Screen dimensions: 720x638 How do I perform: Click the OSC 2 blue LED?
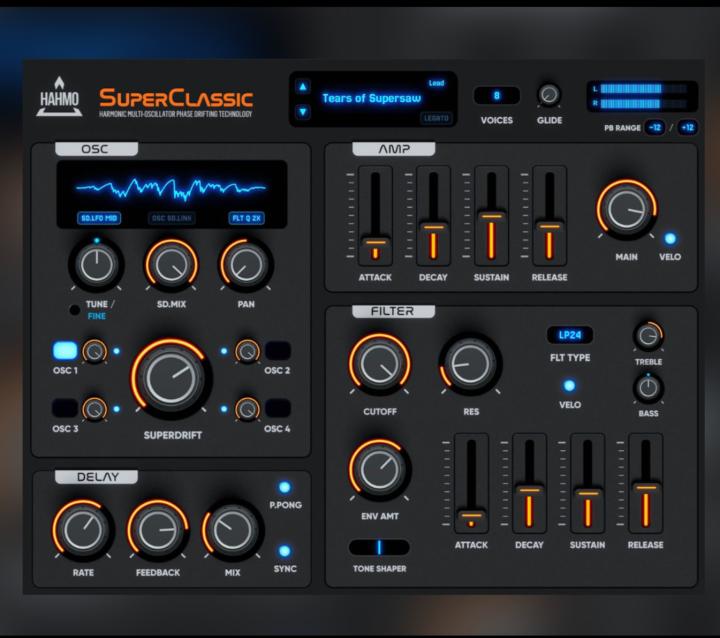224,351
